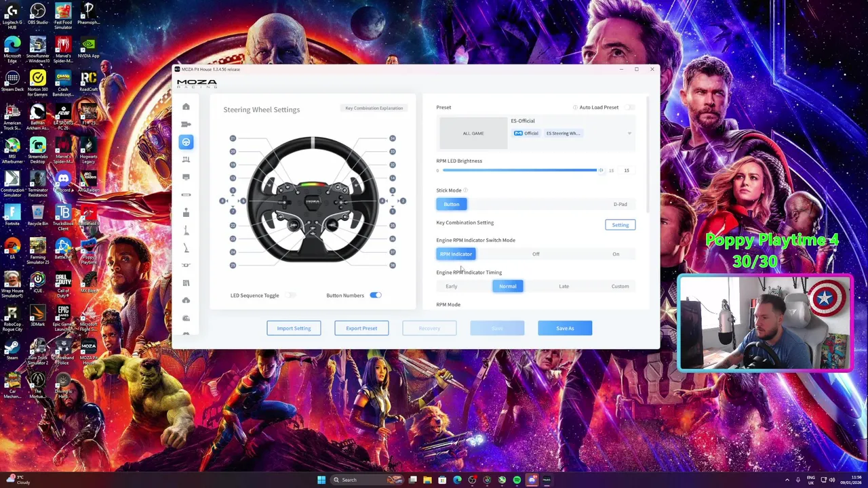Open Epic Games Launcher desktop shortcut
Image resolution: width=868 pixels, height=488 pixels.
(63, 319)
